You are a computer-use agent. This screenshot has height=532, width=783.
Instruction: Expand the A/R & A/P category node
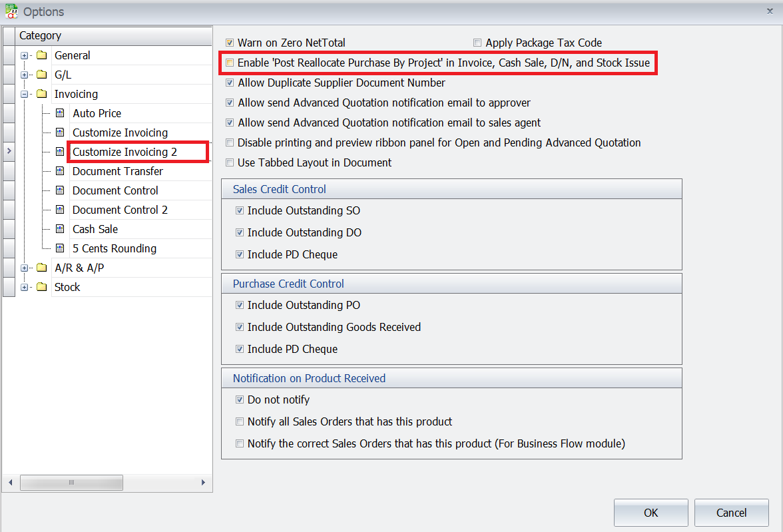pos(25,268)
